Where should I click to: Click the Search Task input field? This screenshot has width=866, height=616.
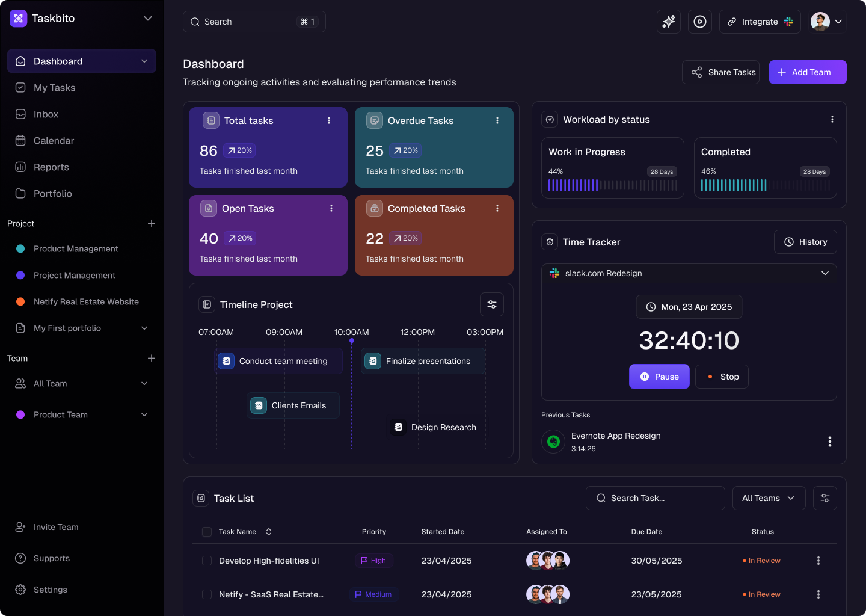655,498
